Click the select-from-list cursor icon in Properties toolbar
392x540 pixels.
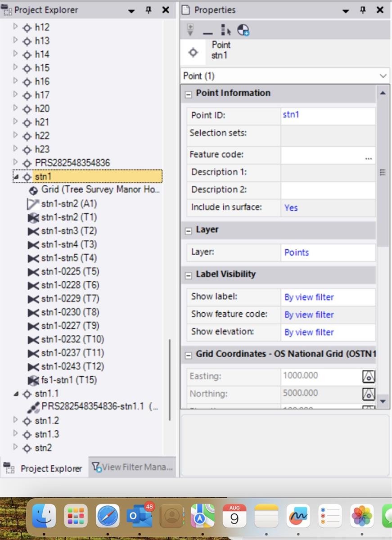[225, 30]
